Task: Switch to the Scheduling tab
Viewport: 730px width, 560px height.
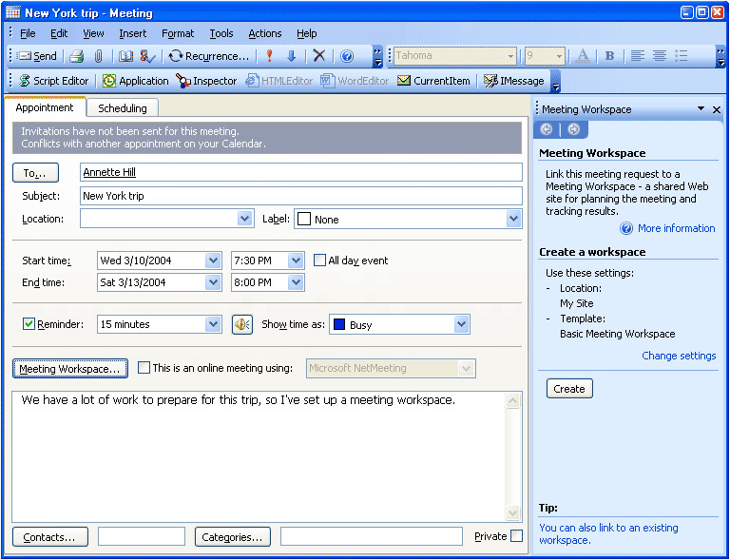Action: [x=123, y=108]
